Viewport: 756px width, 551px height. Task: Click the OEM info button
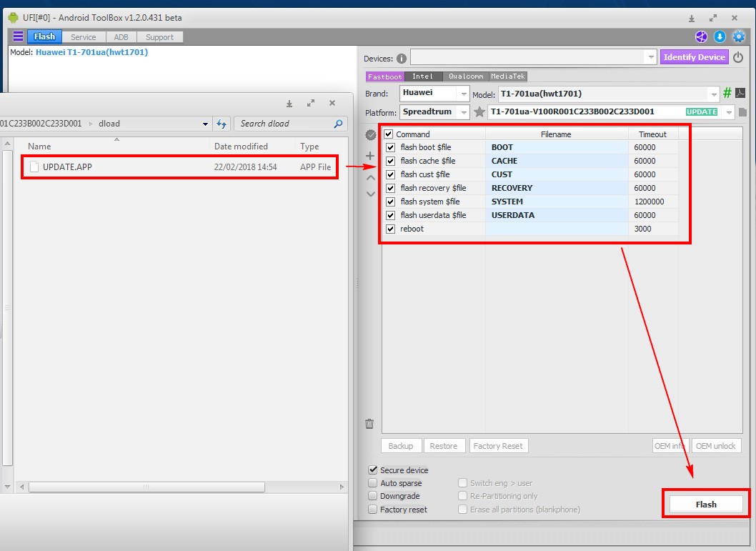coord(670,446)
